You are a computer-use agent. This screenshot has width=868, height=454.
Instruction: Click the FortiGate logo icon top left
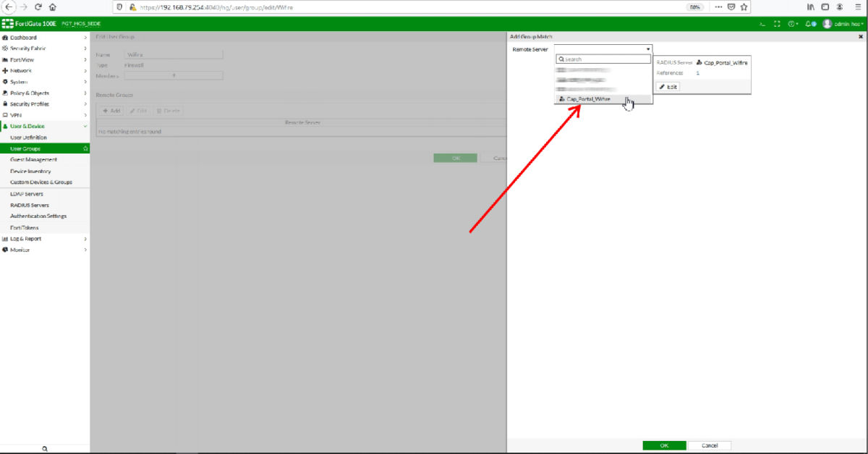(x=9, y=23)
